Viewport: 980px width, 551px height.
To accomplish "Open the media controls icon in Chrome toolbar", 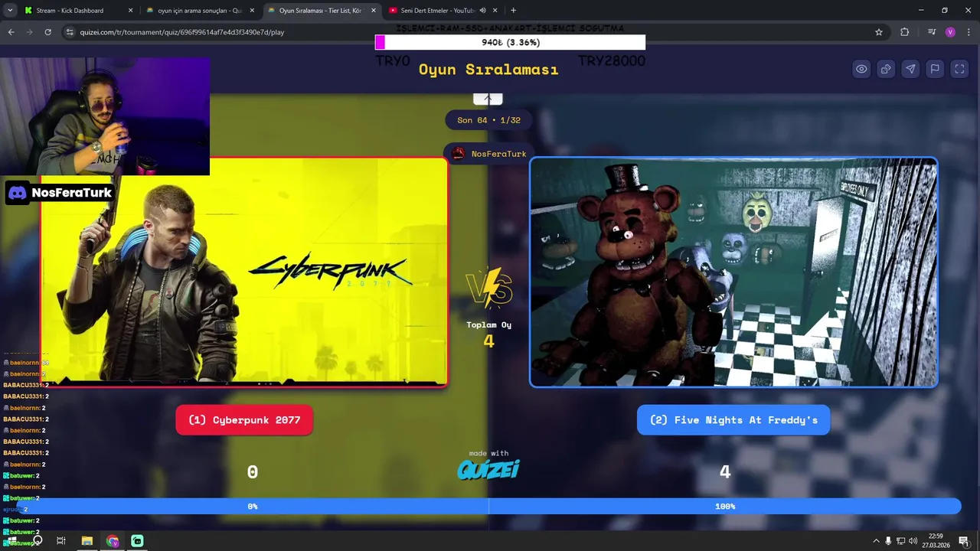I will coord(931,32).
